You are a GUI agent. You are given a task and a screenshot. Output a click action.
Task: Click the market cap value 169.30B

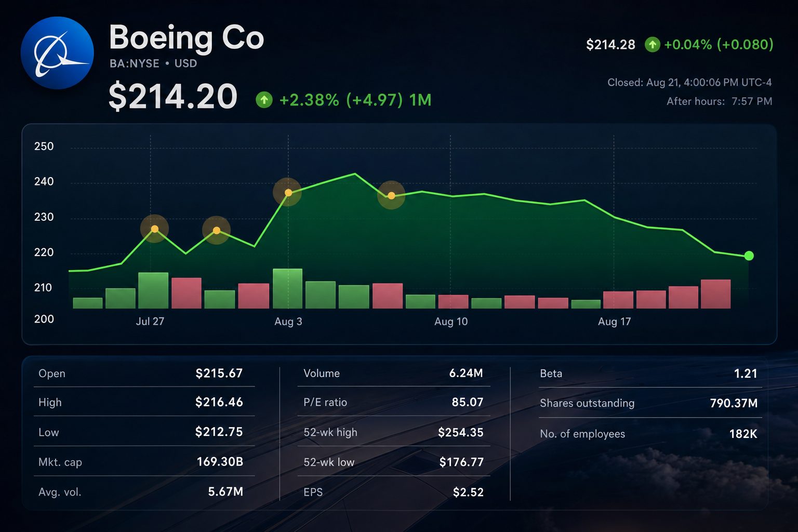pyautogui.click(x=220, y=462)
